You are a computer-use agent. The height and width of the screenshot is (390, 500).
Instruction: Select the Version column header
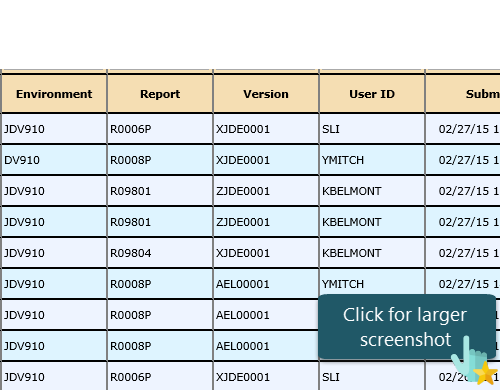pyautogui.click(x=266, y=94)
